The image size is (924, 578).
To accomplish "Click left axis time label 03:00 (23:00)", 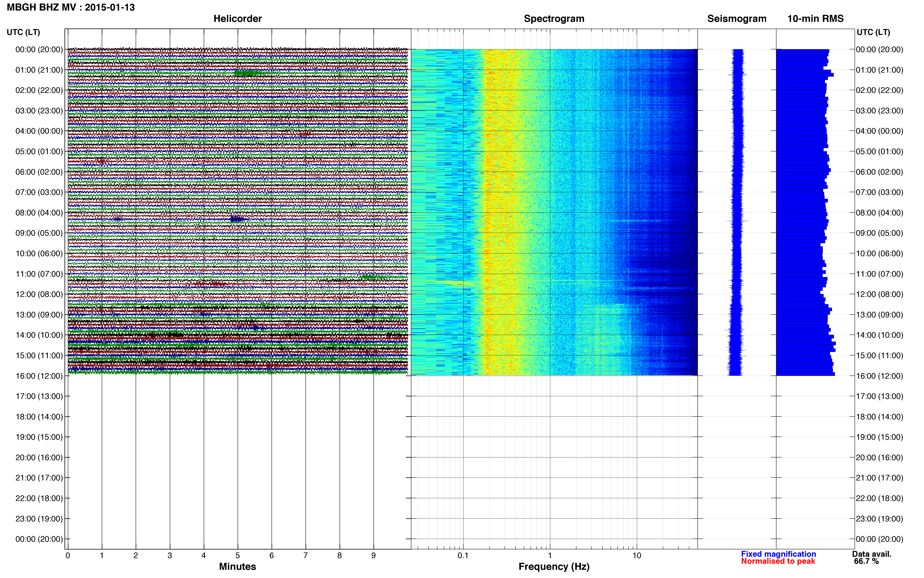I will (39, 111).
